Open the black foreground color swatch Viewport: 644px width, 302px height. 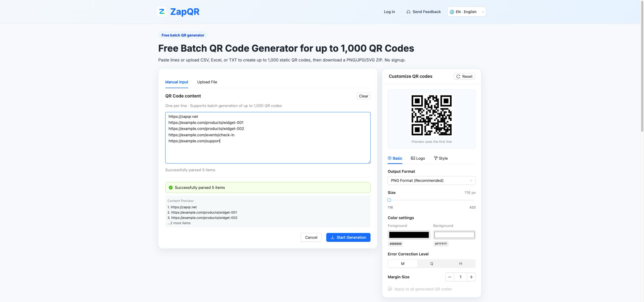coord(409,235)
